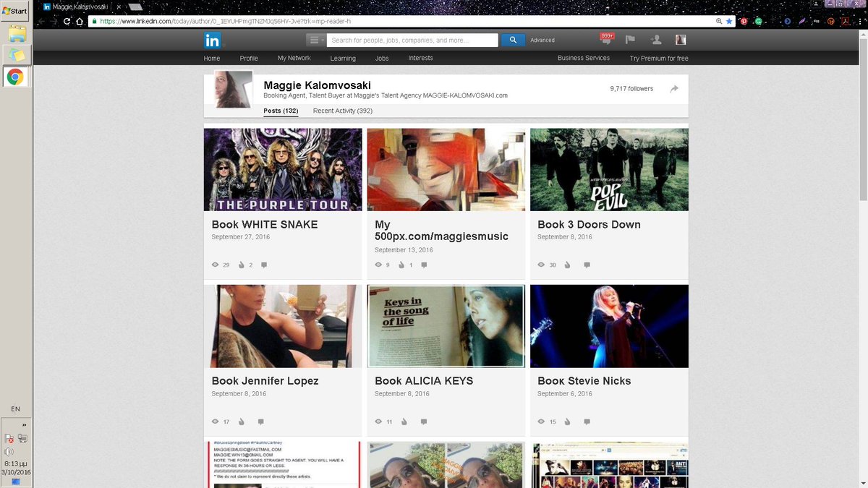Click the share arrow icon beside followers
This screenshot has width=868, height=488.
pyautogui.click(x=674, y=88)
